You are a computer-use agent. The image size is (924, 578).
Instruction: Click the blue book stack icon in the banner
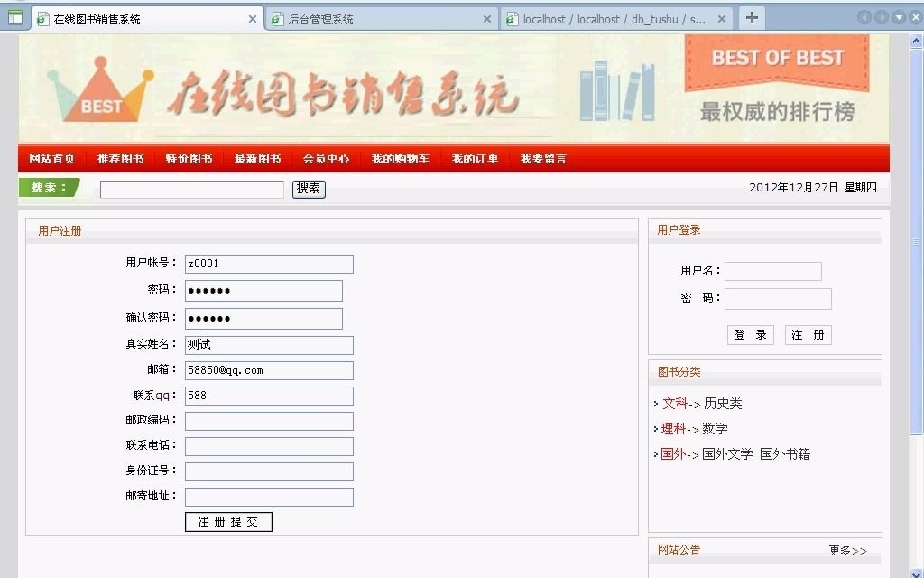click(x=616, y=93)
